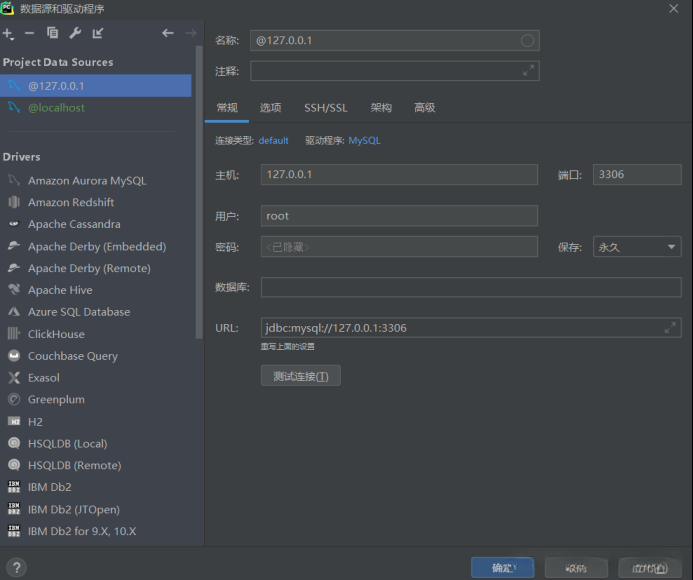Select @localhost data source
Image resolution: width=693 pixels, height=580 pixels.
tap(95, 107)
